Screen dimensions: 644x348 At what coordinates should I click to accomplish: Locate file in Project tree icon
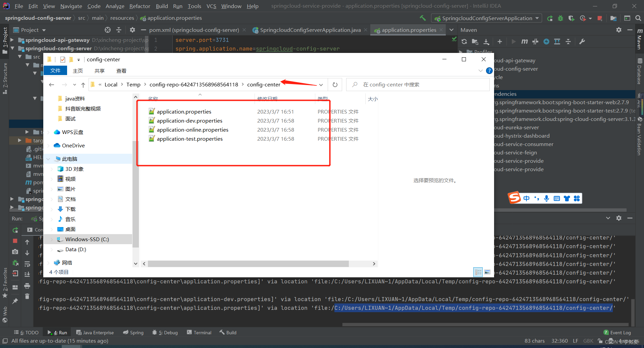[108, 30]
